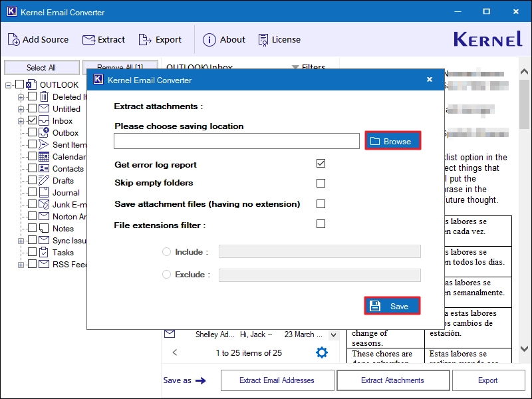
Task: Open the About info icon
Action: [209, 40]
